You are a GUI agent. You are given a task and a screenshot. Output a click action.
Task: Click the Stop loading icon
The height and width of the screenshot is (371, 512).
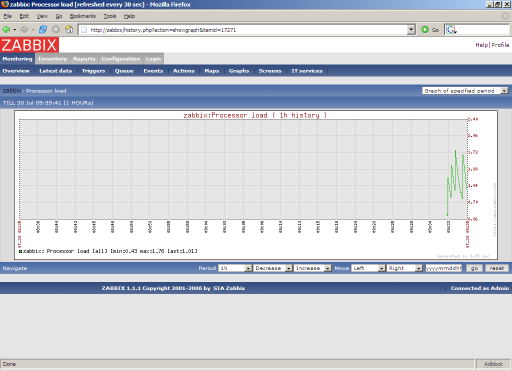[56, 30]
